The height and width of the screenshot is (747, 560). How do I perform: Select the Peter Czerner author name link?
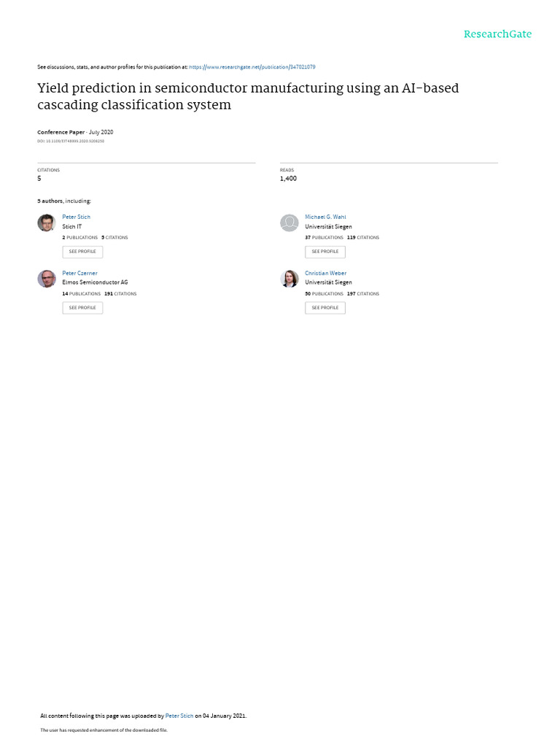[79, 273]
